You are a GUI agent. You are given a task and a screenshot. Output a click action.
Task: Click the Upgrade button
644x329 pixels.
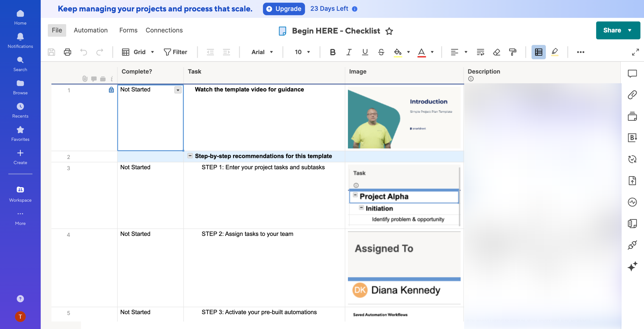pos(284,9)
